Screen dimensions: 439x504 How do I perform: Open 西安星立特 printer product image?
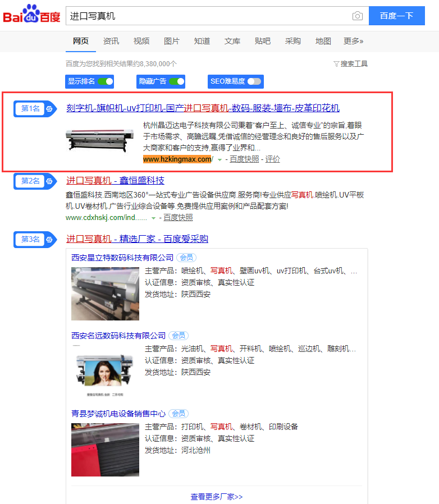click(x=105, y=294)
